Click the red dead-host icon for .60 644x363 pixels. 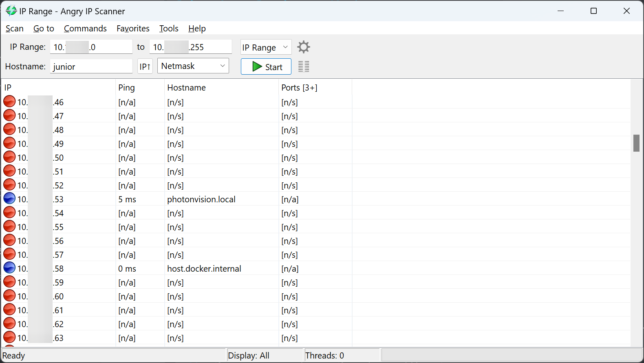point(9,296)
